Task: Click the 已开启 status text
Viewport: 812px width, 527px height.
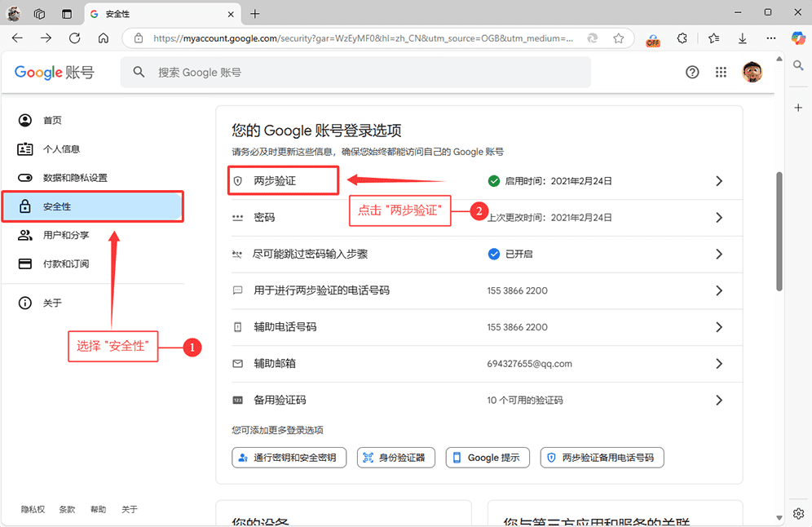Action: (x=519, y=254)
